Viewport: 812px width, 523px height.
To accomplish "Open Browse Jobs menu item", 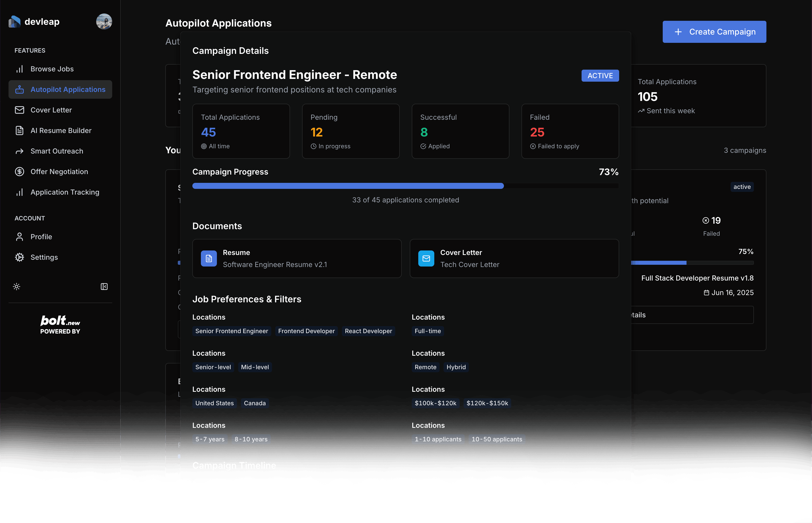I will [x=60, y=69].
